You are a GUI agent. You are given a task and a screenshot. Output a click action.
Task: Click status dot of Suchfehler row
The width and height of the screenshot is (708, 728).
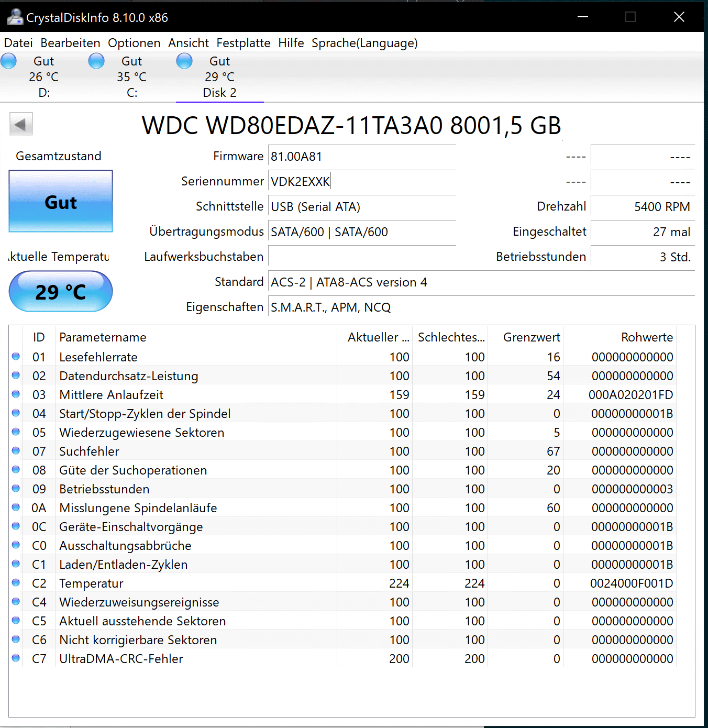pyautogui.click(x=16, y=451)
